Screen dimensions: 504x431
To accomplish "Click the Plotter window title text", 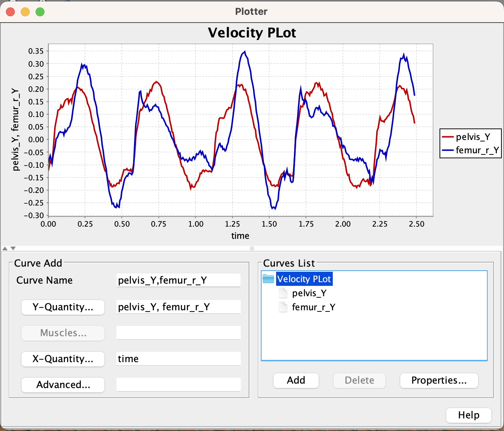I will [x=251, y=11].
